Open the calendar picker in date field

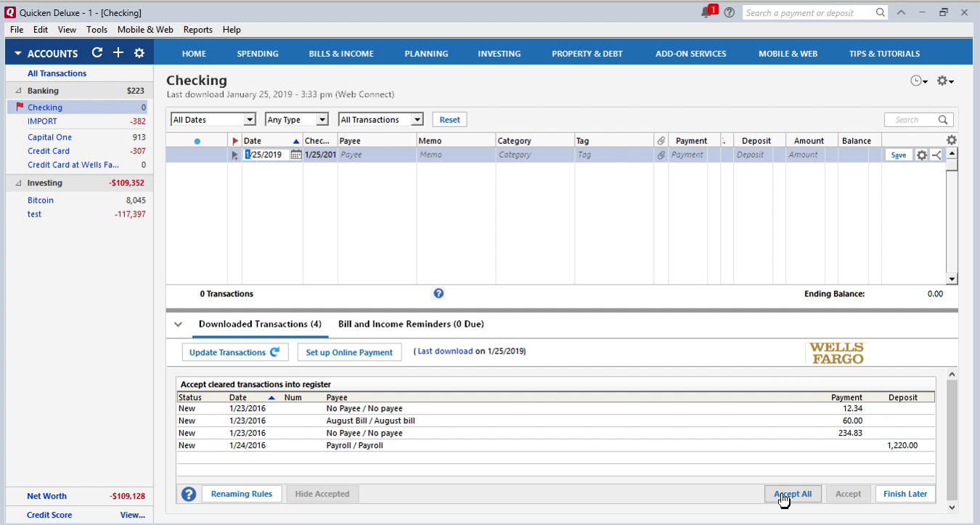click(x=296, y=155)
